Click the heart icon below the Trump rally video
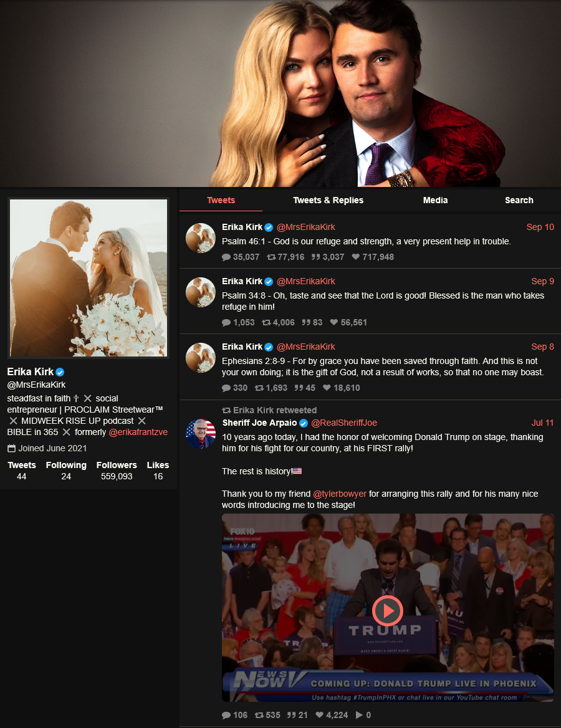561x728 pixels. pyautogui.click(x=320, y=715)
